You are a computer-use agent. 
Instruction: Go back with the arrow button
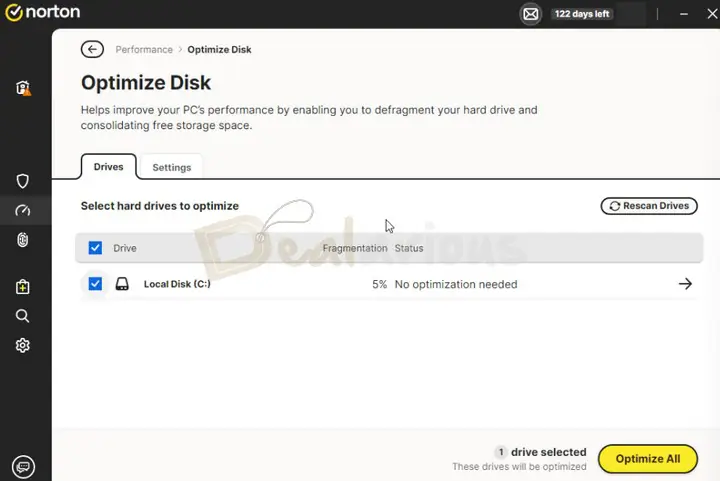tap(92, 50)
